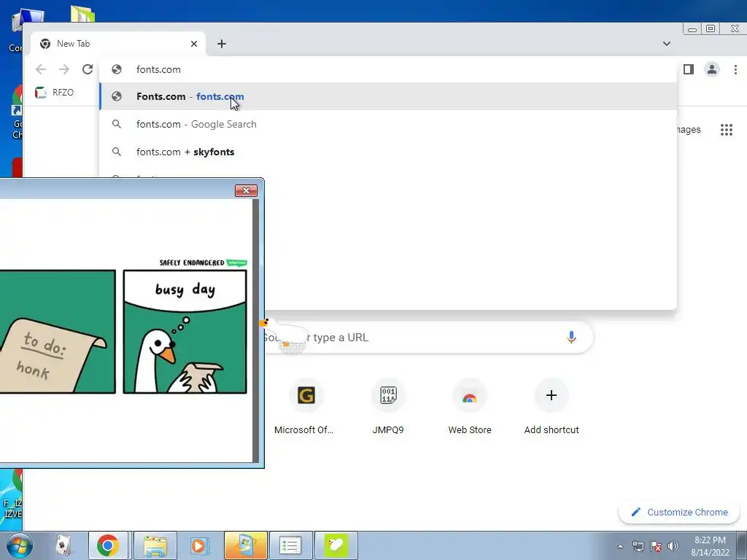This screenshot has height=560, width=747.
Task: Click the volume speaker tray icon
Action: (673, 546)
